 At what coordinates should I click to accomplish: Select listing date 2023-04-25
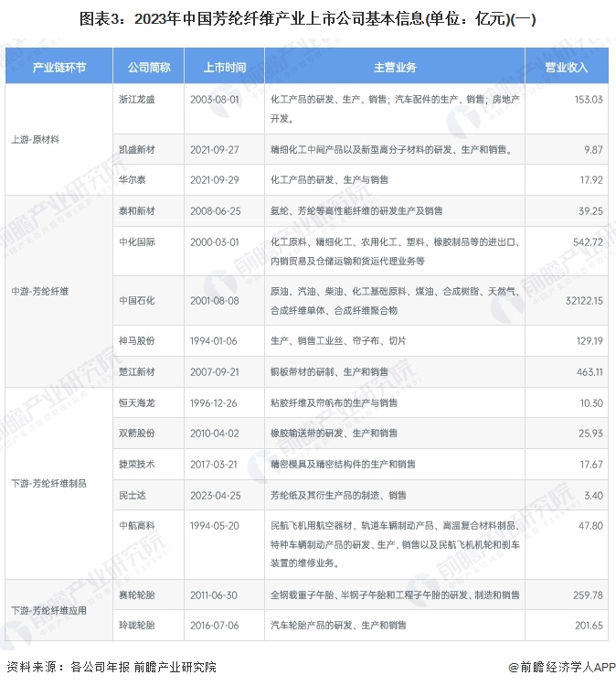215,495
